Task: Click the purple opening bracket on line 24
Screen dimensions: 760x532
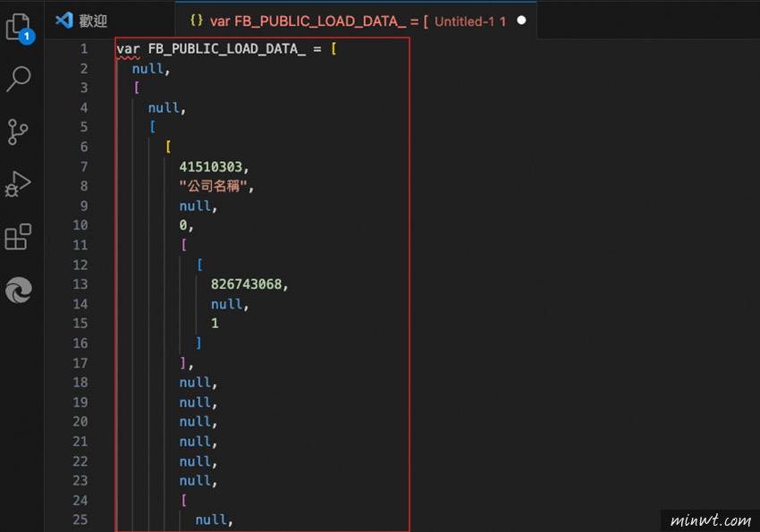Action: [183, 500]
